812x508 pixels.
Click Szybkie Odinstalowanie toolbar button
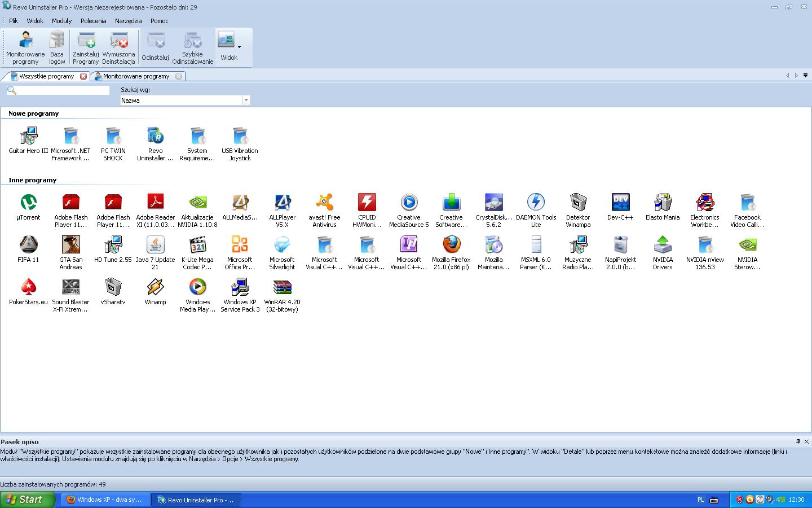pyautogui.click(x=193, y=47)
